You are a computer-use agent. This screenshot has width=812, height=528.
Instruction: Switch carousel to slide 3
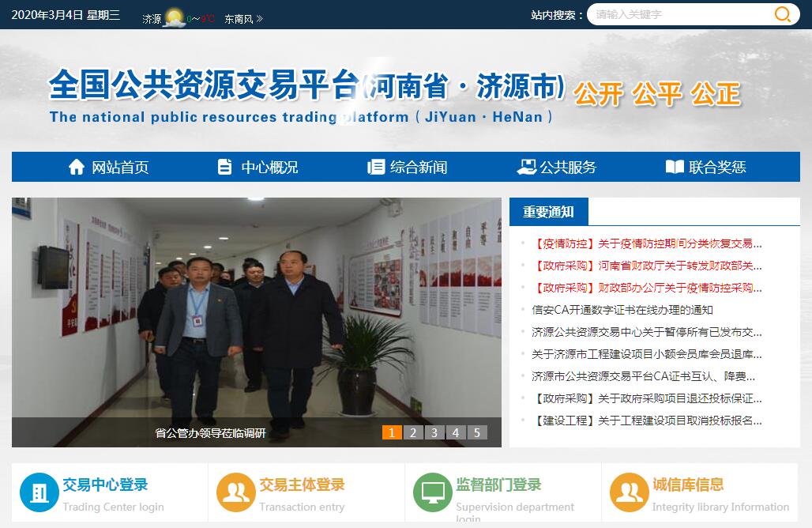pos(434,432)
